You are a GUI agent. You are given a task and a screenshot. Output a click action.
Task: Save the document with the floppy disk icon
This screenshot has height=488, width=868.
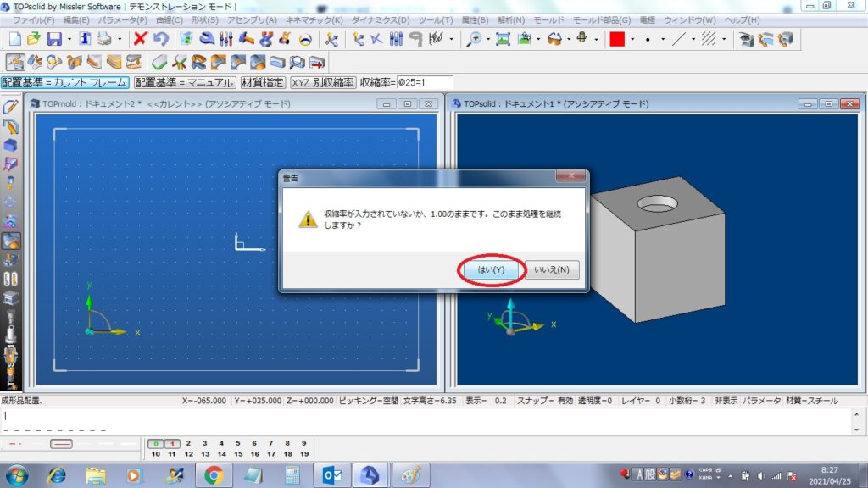(54, 39)
